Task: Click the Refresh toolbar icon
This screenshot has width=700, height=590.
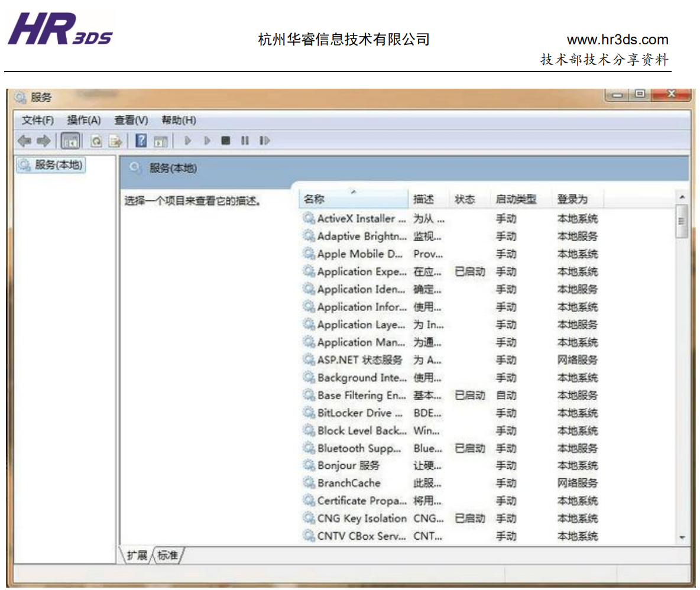Action: click(x=96, y=141)
